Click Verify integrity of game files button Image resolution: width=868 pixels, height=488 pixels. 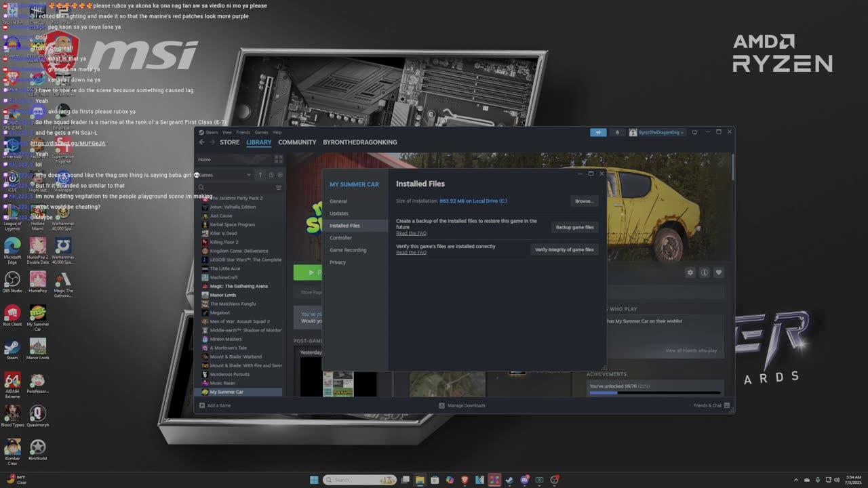564,249
